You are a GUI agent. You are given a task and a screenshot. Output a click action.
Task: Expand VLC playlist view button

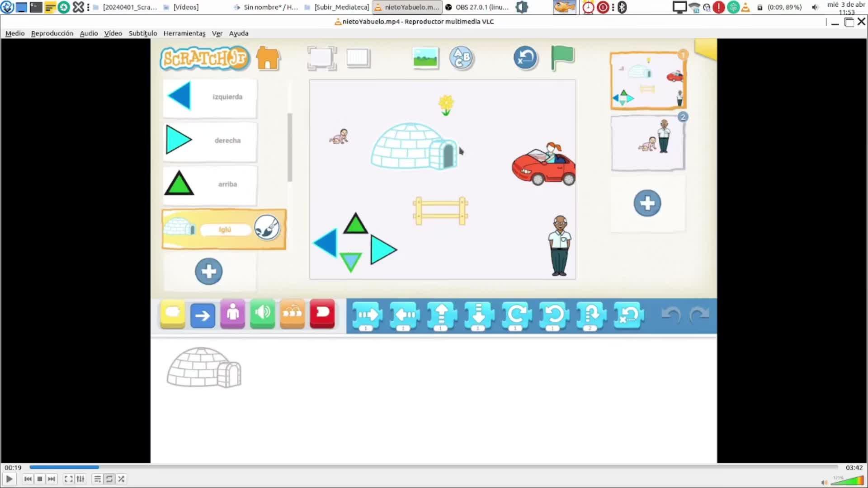pos(97,479)
